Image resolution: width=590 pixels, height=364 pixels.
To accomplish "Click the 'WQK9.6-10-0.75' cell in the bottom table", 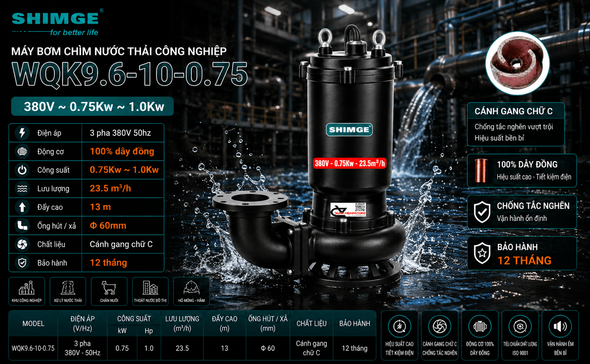I will pos(33,348).
